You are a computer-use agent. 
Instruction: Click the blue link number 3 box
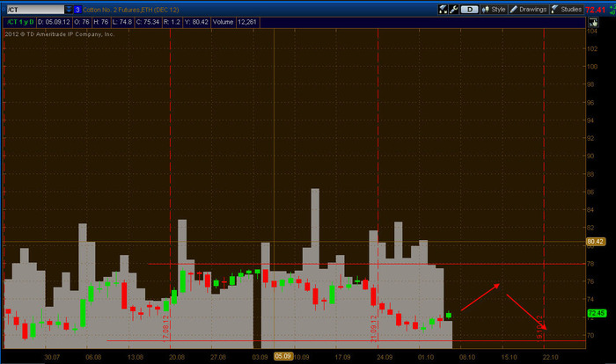[x=77, y=10]
